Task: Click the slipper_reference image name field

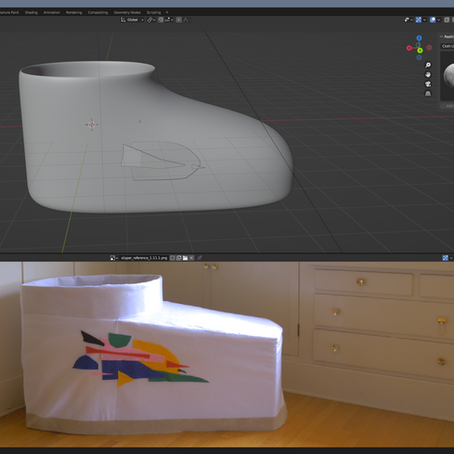Action: pyautogui.click(x=144, y=258)
